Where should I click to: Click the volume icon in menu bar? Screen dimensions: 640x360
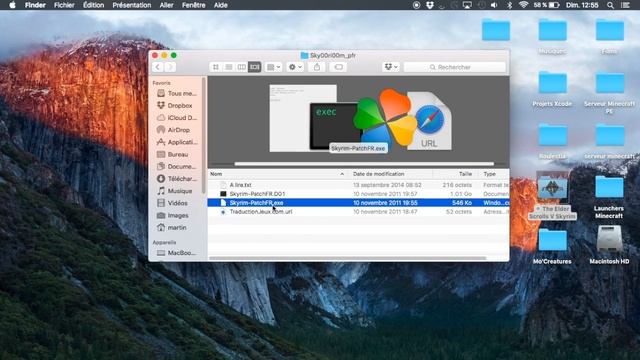click(x=494, y=5)
